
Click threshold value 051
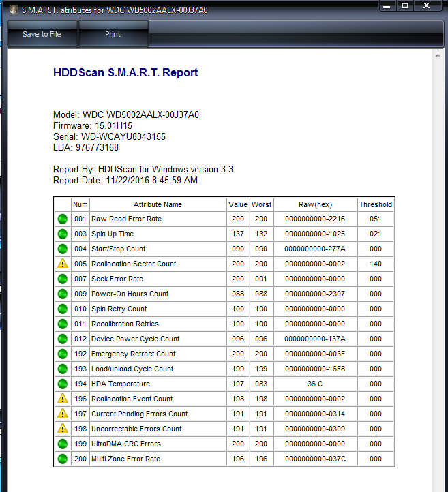pos(376,219)
